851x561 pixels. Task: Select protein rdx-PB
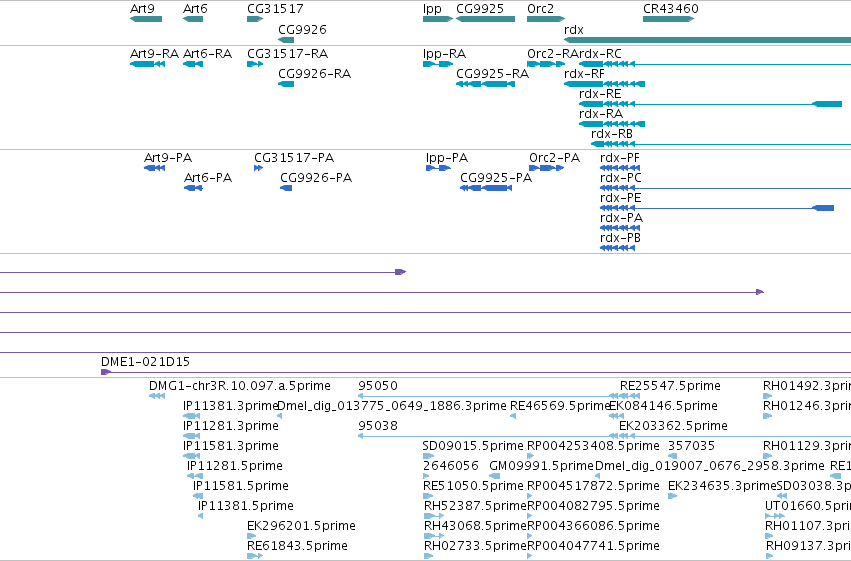tap(618, 248)
